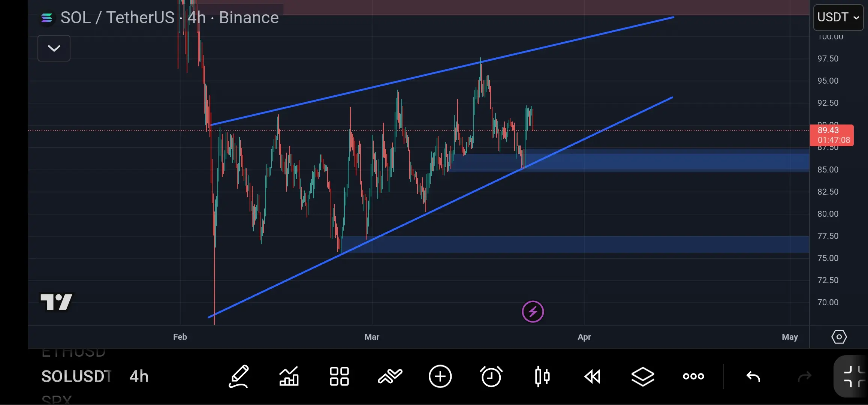Open the chart layout grid icon
Image resolution: width=868 pixels, height=405 pixels.
[339, 376]
